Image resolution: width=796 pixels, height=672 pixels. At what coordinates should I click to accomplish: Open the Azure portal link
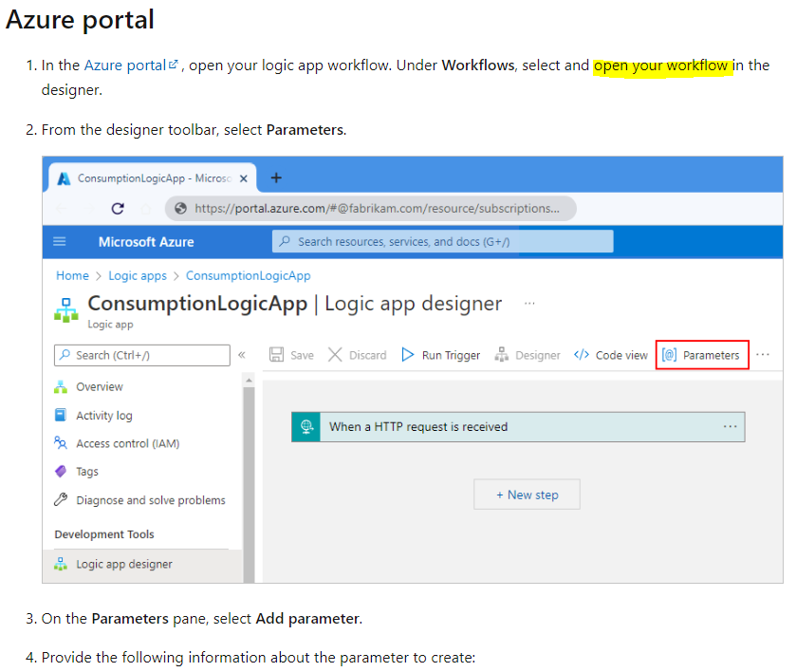click(131, 65)
